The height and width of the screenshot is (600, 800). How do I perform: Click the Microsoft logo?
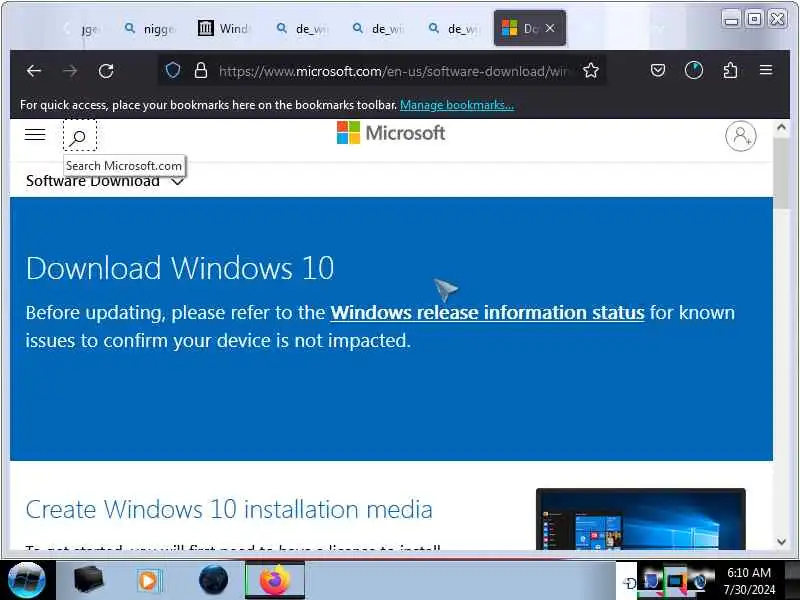click(x=391, y=133)
